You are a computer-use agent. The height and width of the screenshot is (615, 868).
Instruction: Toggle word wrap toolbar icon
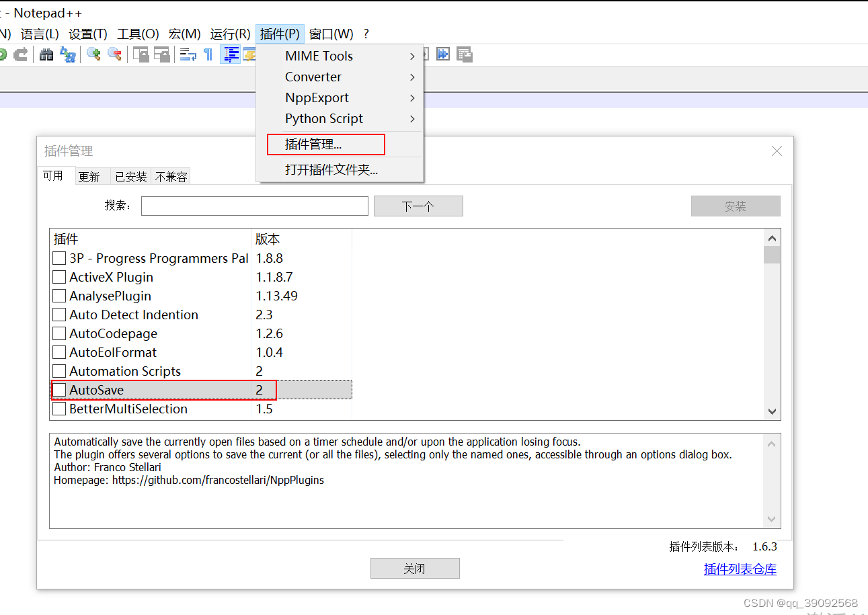pos(188,54)
